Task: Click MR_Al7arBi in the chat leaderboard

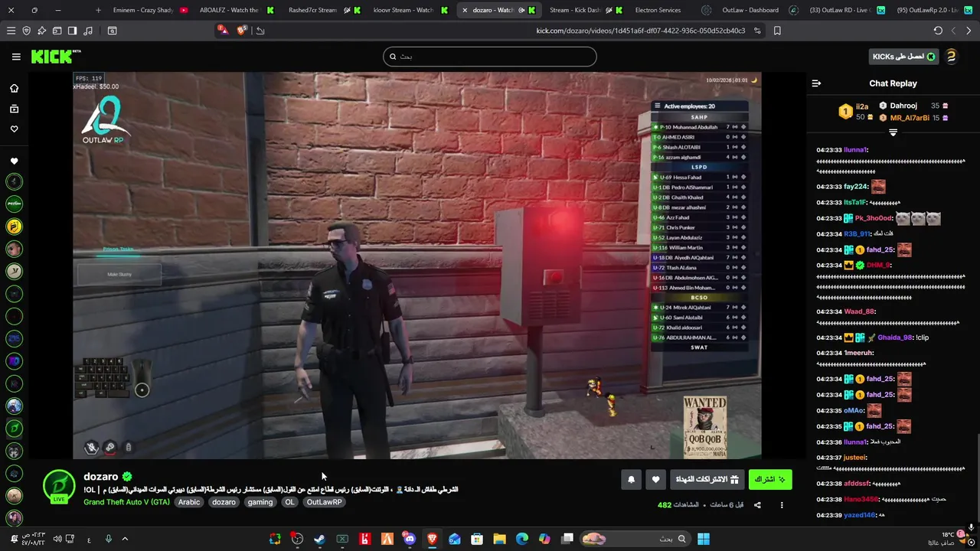Action: [x=910, y=118]
